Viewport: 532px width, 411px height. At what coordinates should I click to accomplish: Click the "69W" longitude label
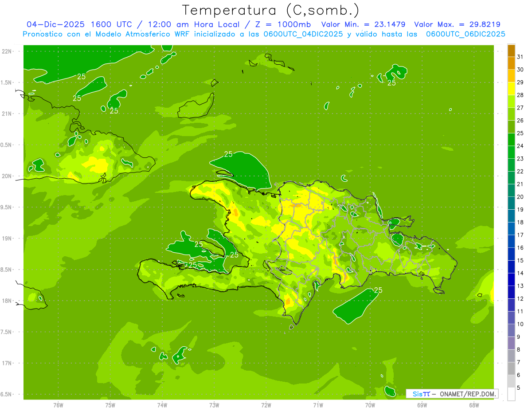click(422, 405)
